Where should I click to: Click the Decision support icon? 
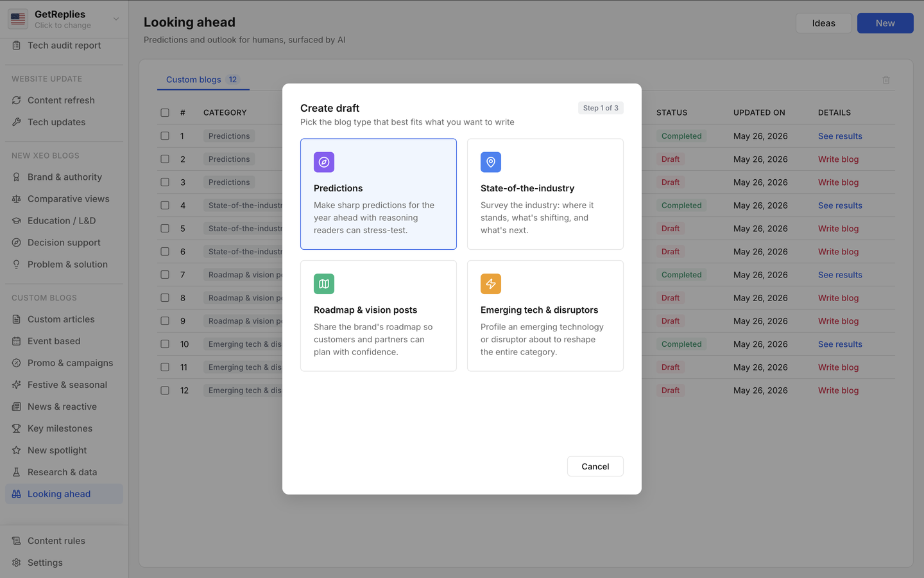[x=17, y=243]
